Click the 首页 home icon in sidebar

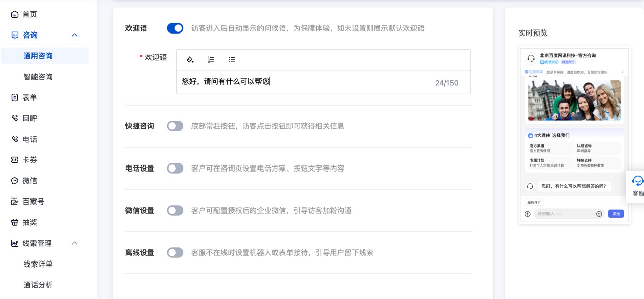pyautogui.click(x=15, y=14)
